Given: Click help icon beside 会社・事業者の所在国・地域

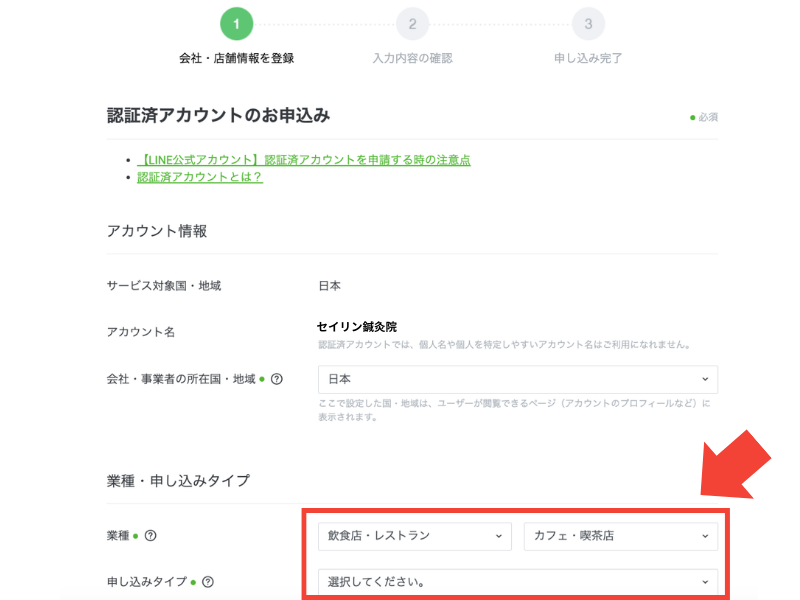Looking at the screenshot, I should [x=277, y=379].
